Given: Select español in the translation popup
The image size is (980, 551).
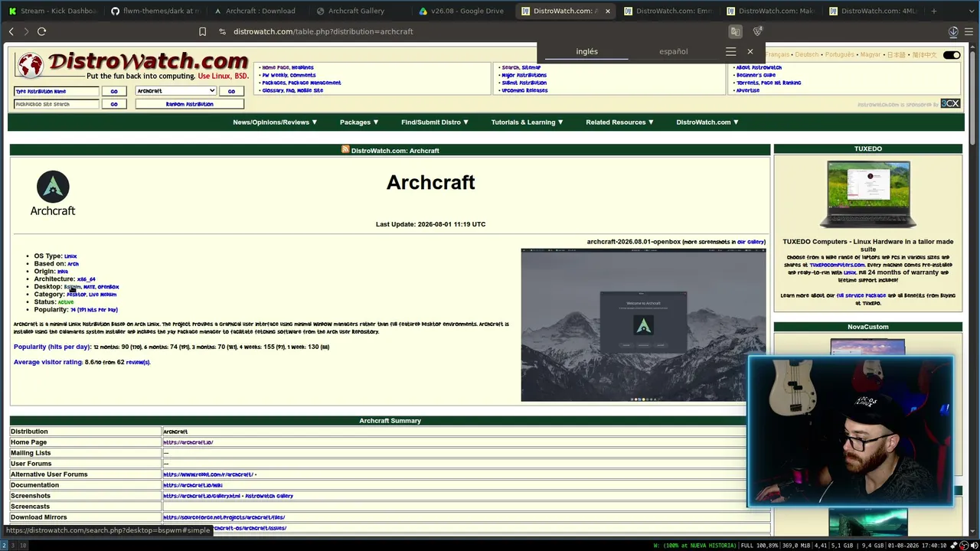Looking at the screenshot, I should pyautogui.click(x=674, y=51).
